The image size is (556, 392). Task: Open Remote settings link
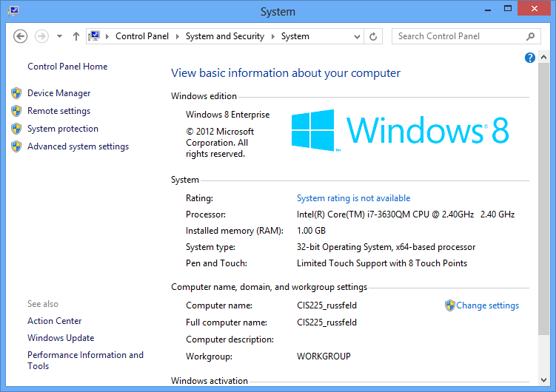(58, 111)
